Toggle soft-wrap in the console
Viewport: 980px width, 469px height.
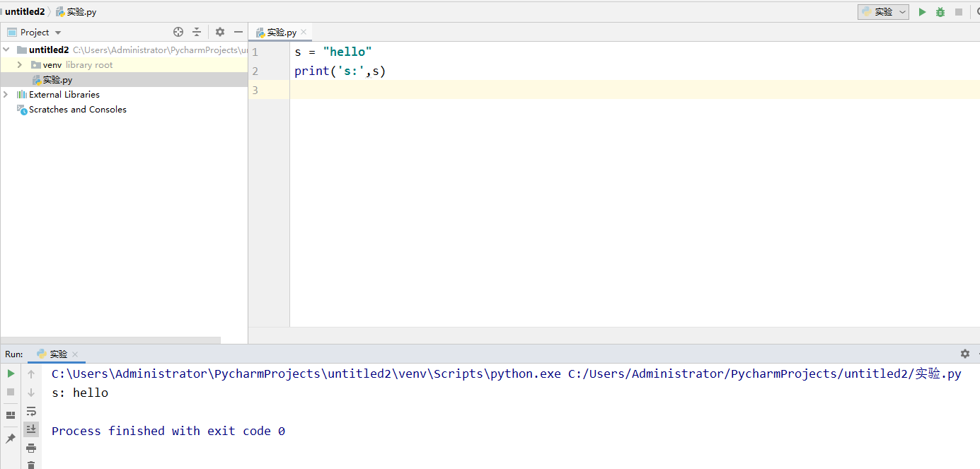(x=31, y=411)
